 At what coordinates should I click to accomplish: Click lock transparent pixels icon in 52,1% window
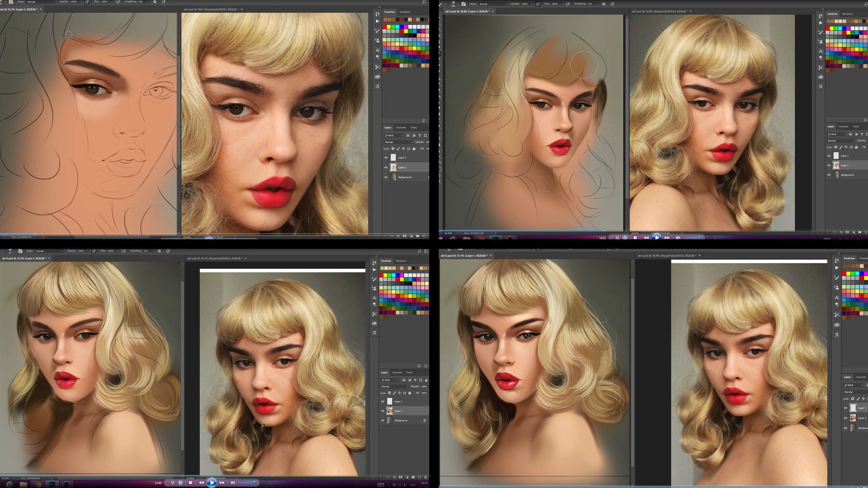click(x=393, y=148)
